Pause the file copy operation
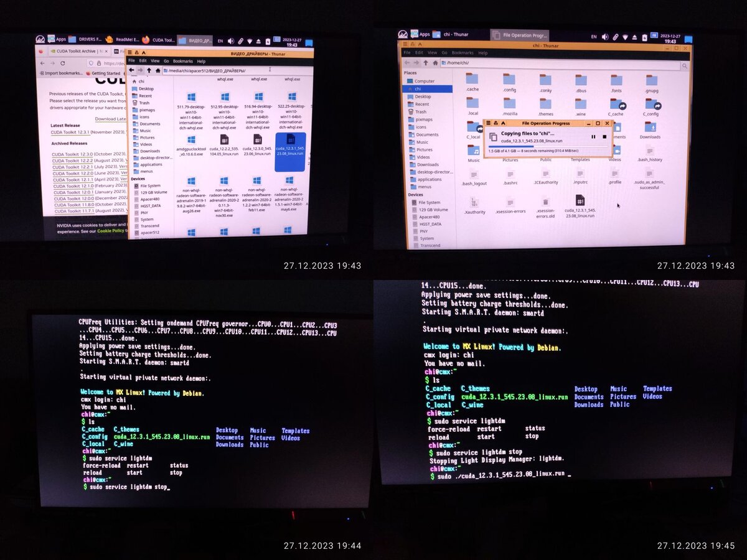 pyautogui.click(x=593, y=136)
